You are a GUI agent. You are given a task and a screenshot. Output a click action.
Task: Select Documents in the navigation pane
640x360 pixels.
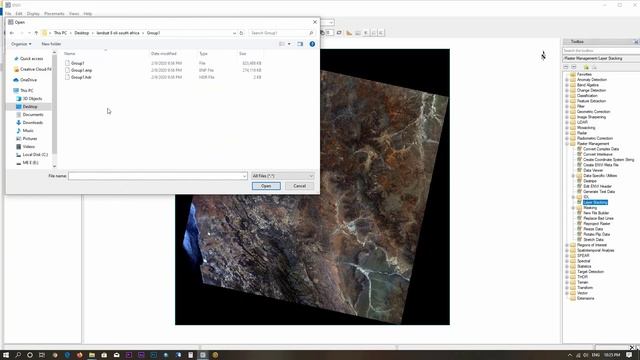[33, 115]
